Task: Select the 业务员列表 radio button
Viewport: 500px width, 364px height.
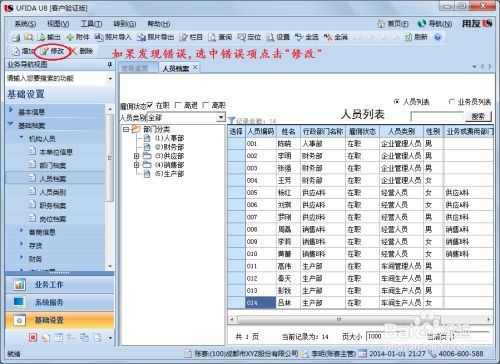Action: (452, 102)
